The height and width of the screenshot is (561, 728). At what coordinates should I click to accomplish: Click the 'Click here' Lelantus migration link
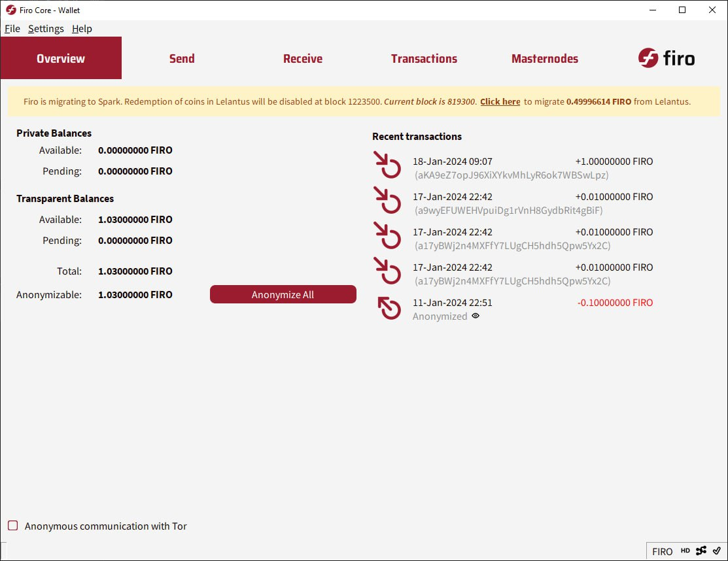pos(500,101)
